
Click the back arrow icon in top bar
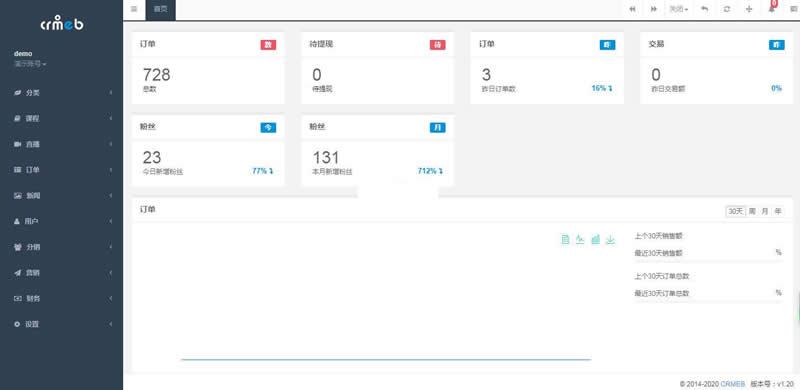click(705, 9)
